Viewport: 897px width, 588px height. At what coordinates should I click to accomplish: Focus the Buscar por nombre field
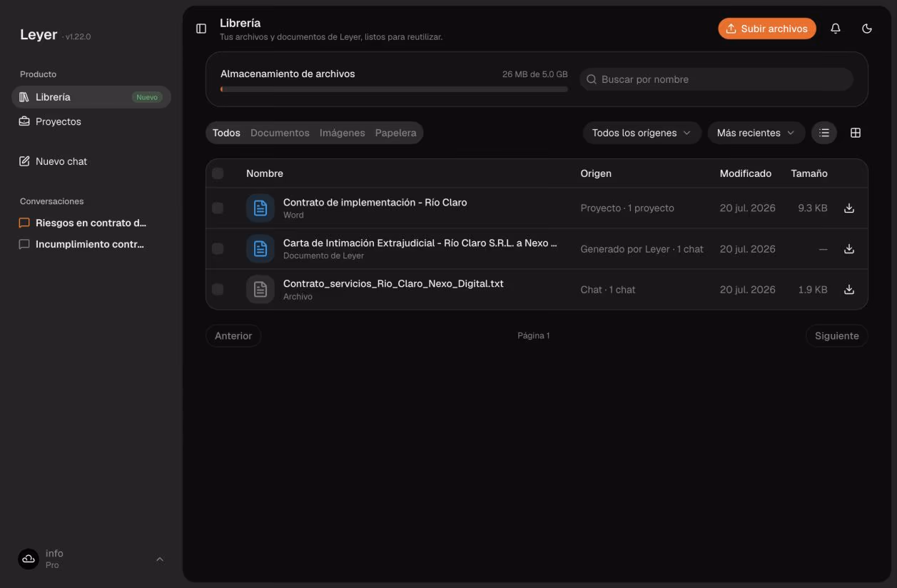point(716,79)
